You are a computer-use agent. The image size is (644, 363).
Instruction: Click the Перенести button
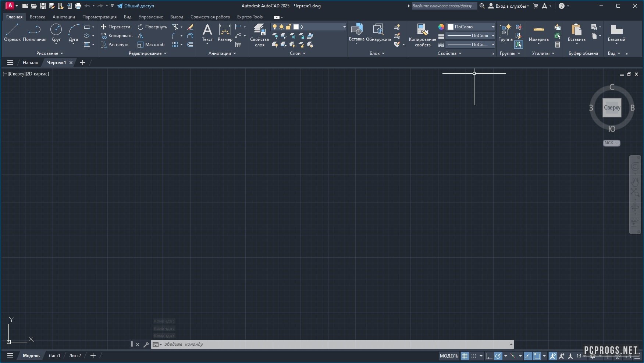(x=115, y=27)
